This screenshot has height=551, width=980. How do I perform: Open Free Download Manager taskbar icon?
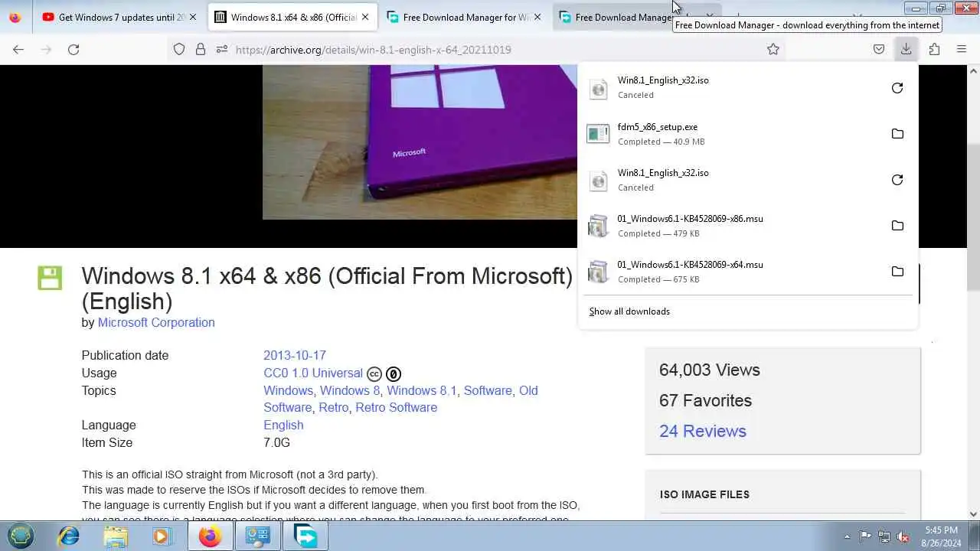(x=305, y=536)
